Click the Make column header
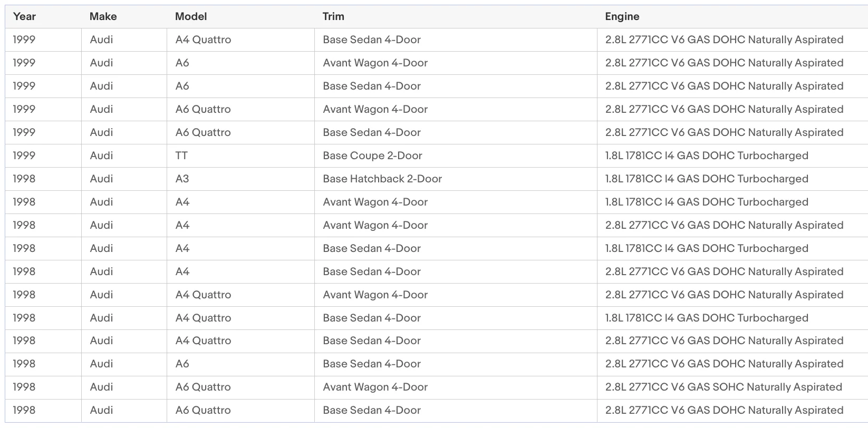This screenshot has height=428, width=868. [x=124, y=16]
